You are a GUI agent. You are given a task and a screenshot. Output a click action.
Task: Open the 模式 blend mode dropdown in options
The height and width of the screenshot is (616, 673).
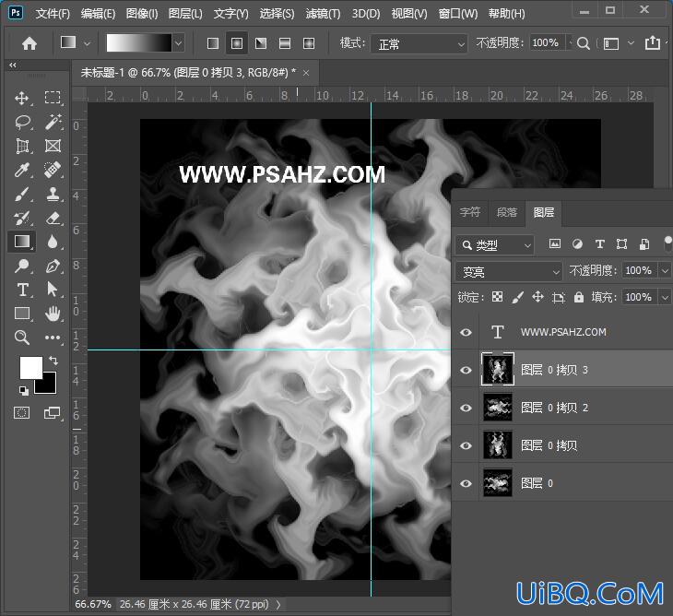419,43
